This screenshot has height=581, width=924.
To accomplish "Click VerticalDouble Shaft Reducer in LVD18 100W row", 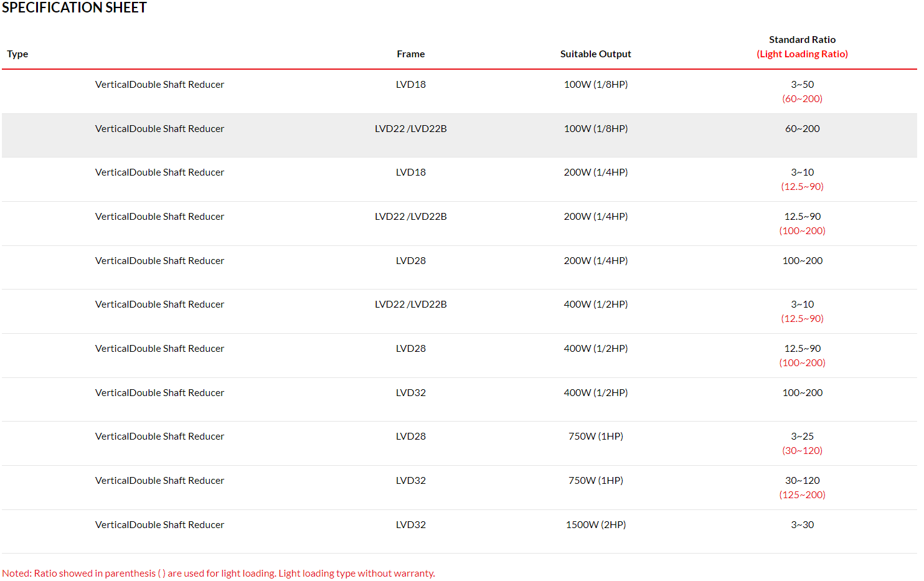I will click(x=159, y=85).
